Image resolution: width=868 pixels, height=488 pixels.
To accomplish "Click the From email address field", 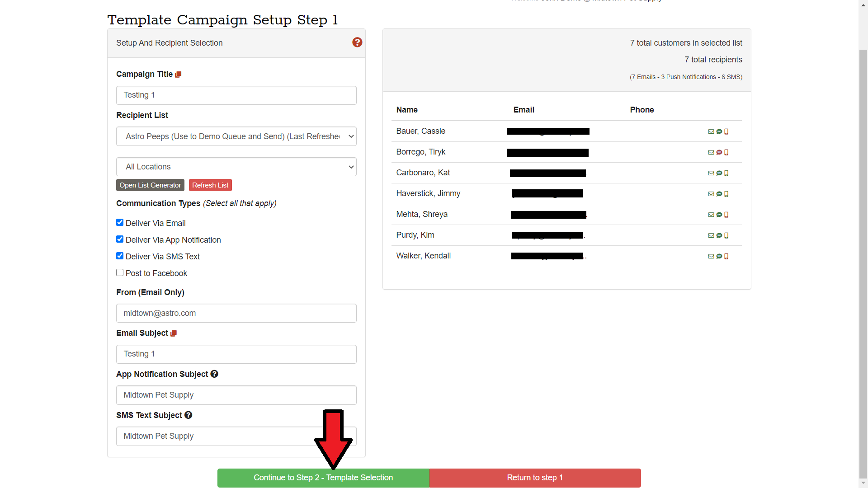I will tap(236, 313).
